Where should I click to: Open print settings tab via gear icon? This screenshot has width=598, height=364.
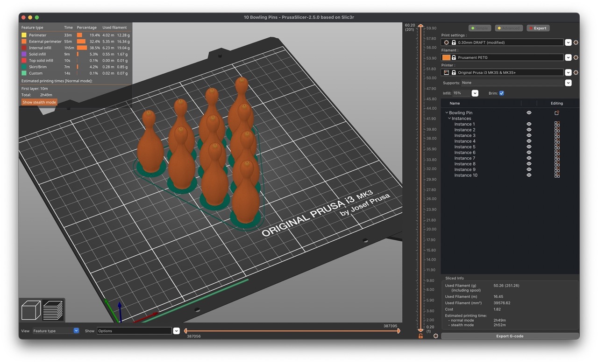(x=576, y=42)
